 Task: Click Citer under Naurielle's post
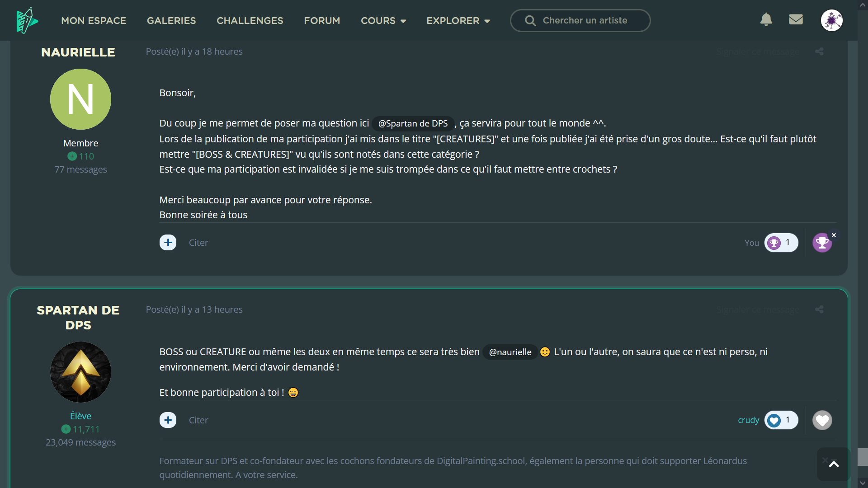tap(198, 243)
